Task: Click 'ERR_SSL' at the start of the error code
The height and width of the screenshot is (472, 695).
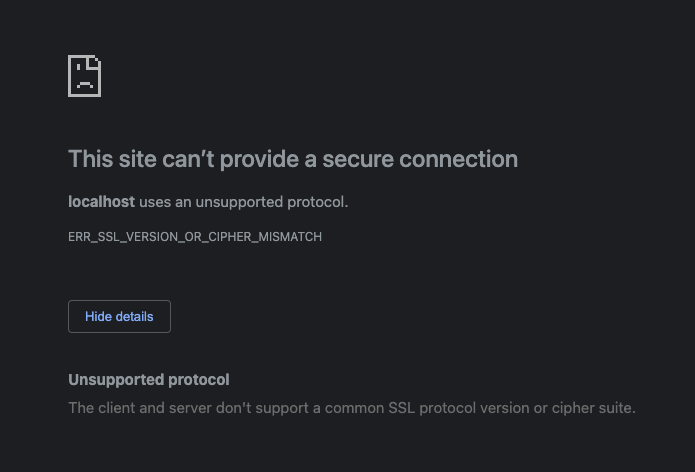Action: click(94, 237)
